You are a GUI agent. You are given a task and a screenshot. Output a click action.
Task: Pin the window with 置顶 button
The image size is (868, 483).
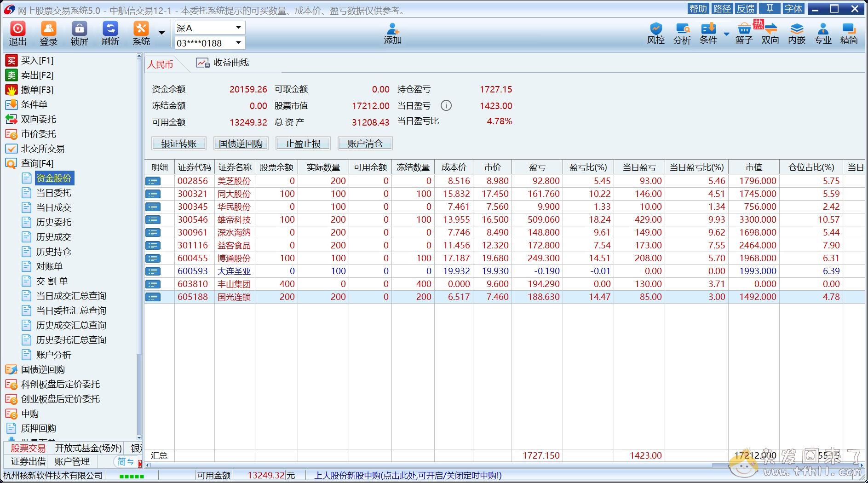[x=770, y=8]
